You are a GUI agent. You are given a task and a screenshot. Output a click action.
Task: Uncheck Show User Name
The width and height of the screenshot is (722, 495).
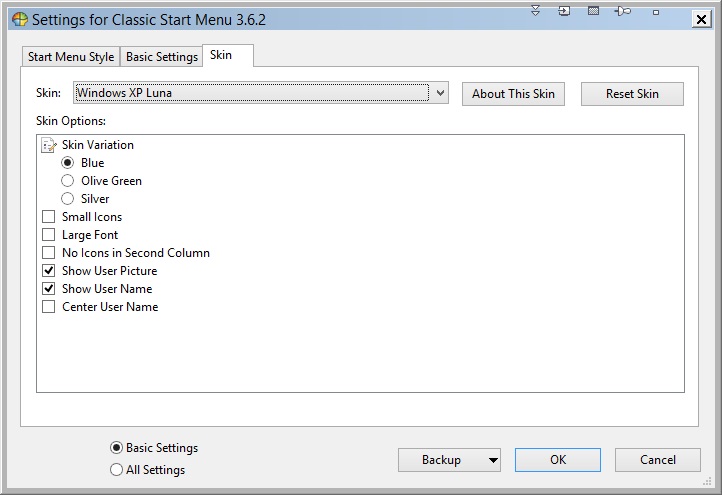point(48,288)
